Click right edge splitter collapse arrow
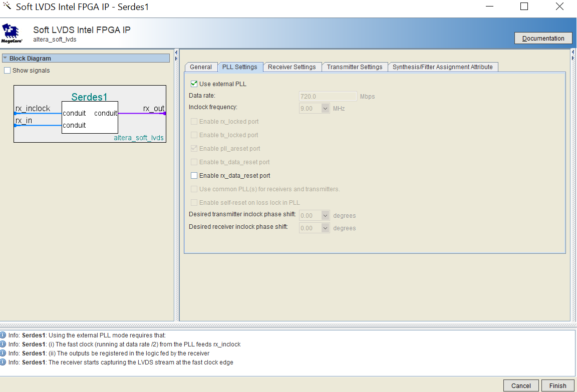 [x=573, y=53]
